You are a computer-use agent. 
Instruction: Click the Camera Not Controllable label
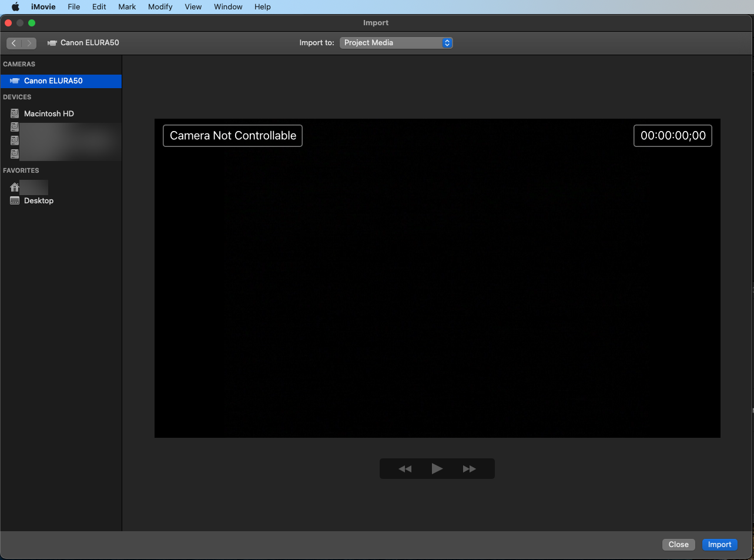coord(233,136)
